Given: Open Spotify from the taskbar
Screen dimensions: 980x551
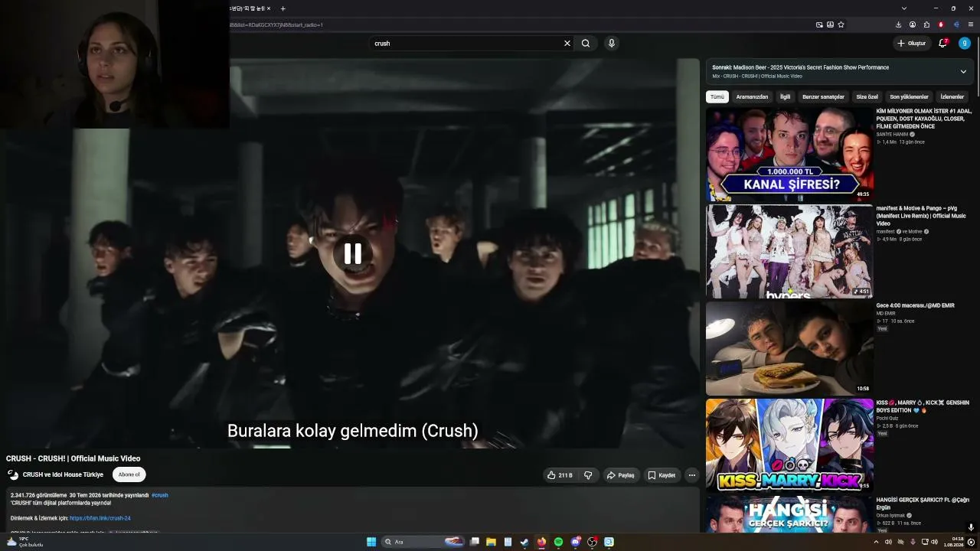Looking at the screenshot, I should (558, 542).
